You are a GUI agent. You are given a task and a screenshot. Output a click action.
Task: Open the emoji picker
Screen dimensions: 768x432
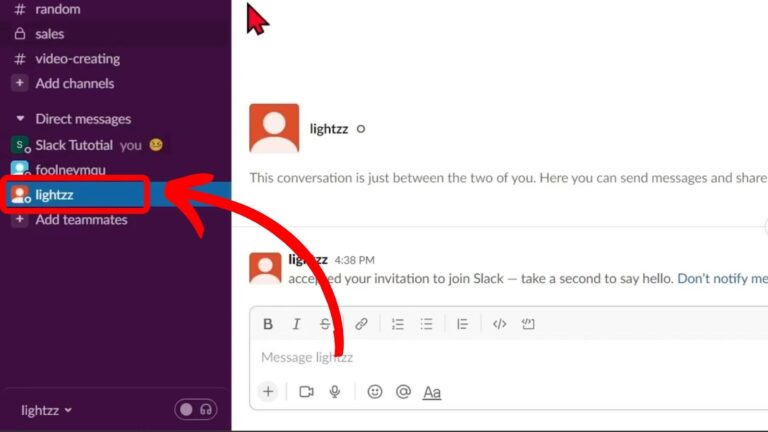click(375, 392)
